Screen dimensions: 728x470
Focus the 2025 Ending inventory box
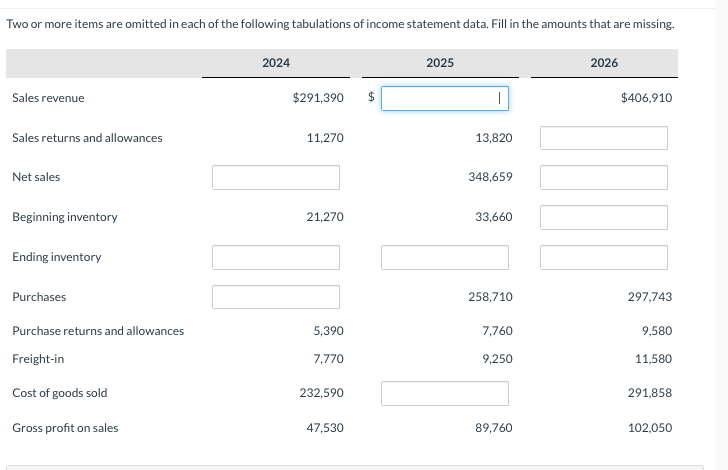[445, 257]
